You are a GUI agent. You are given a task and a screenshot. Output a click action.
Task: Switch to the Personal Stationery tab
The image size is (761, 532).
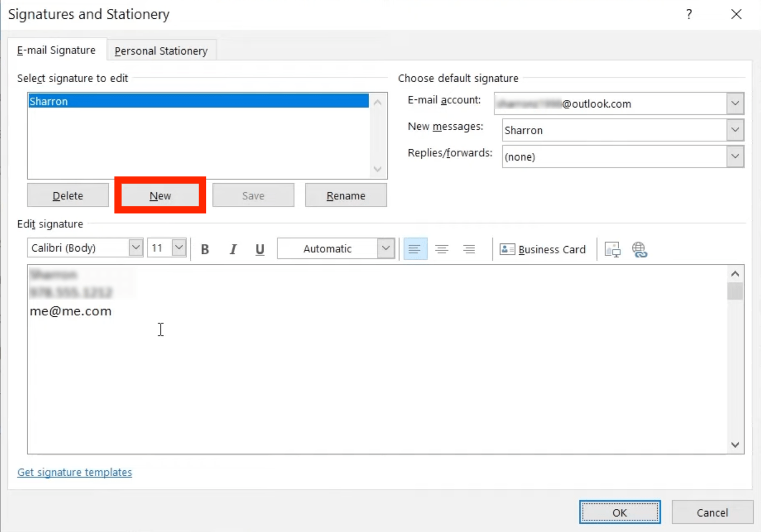[x=161, y=51]
